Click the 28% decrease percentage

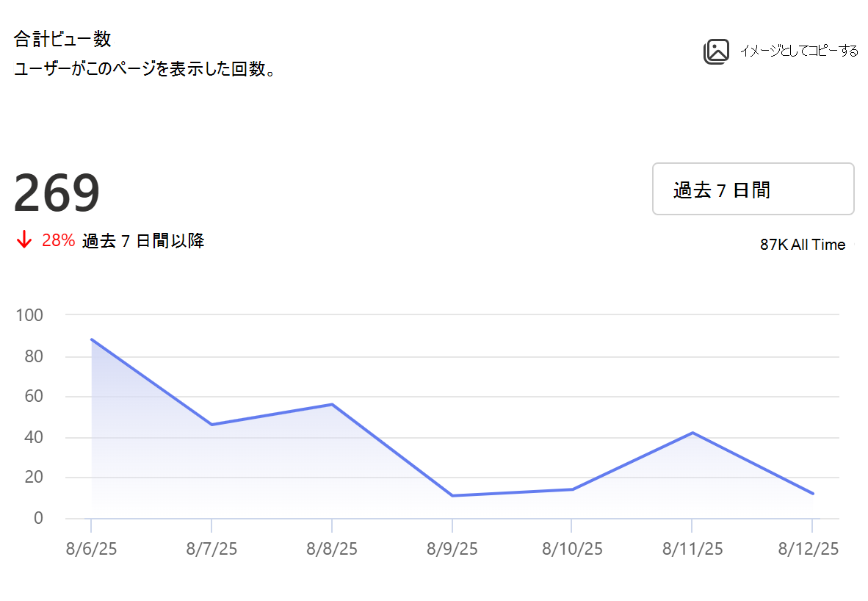(59, 240)
